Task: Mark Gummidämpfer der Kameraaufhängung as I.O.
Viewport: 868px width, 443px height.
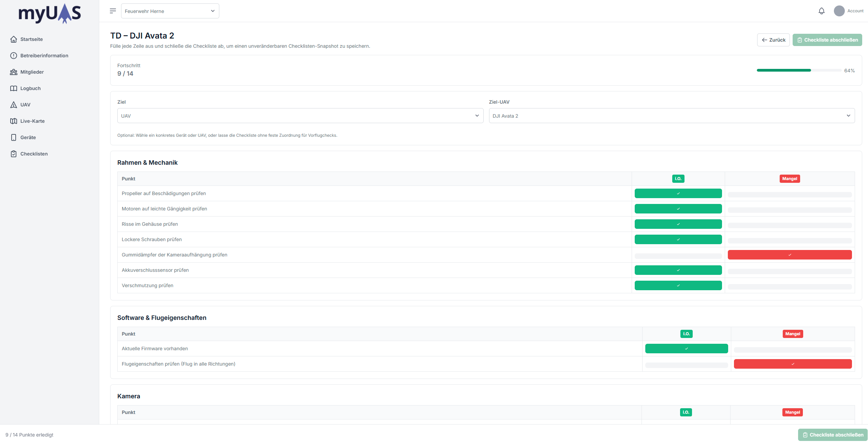Action: coord(678,256)
